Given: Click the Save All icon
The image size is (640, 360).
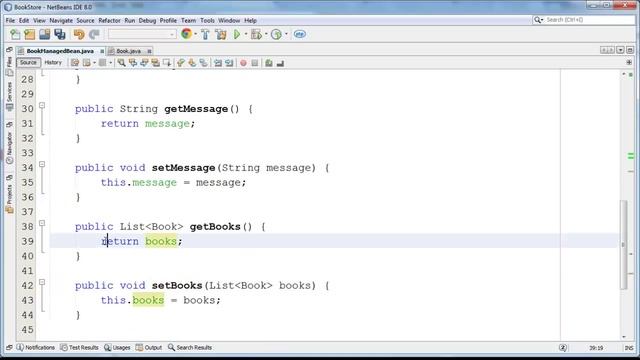Looking at the screenshot, I should 60,34.
